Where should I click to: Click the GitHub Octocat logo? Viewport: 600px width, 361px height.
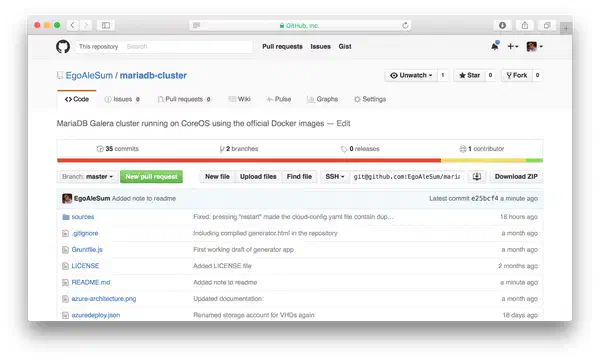tap(63, 47)
